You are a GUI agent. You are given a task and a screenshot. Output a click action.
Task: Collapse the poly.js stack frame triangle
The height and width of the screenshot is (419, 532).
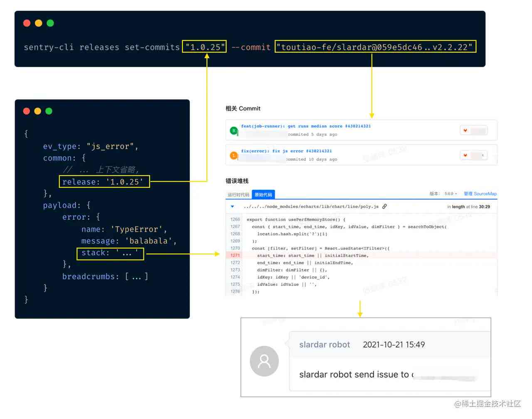[x=232, y=207]
